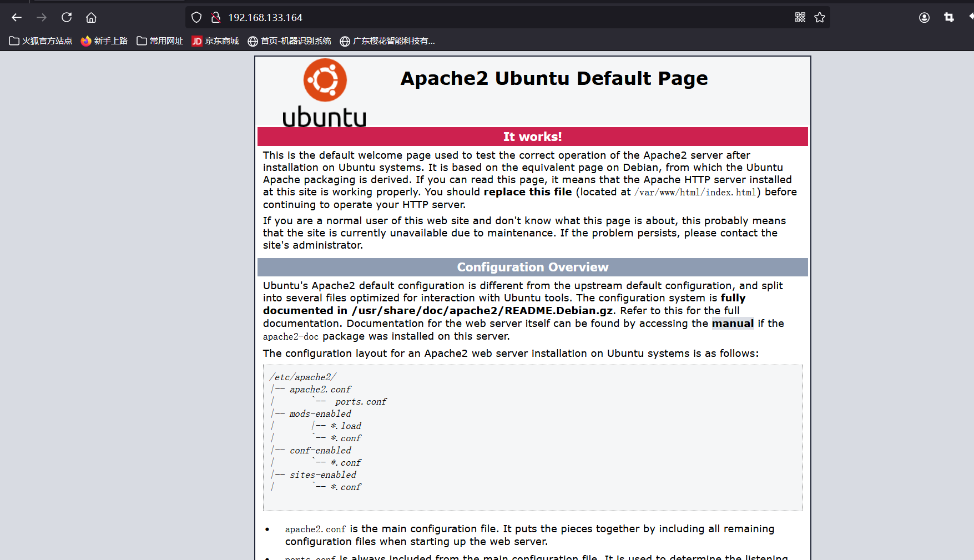Image resolution: width=974 pixels, height=560 pixels.
Task: Click the 'It works!' banner
Action: click(533, 137)
